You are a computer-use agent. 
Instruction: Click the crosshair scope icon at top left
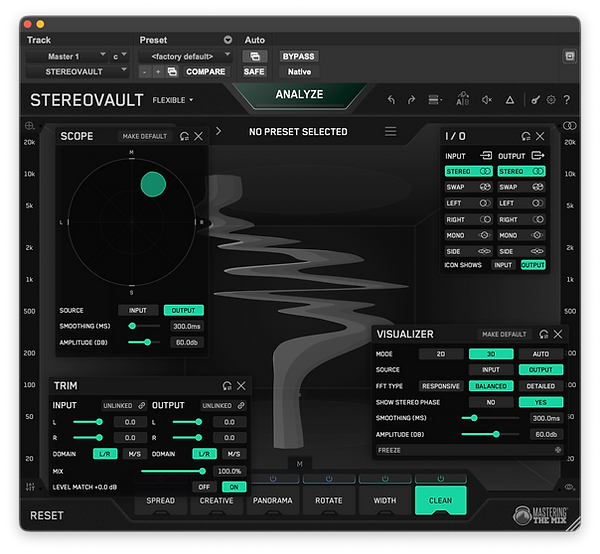[29, 125]
